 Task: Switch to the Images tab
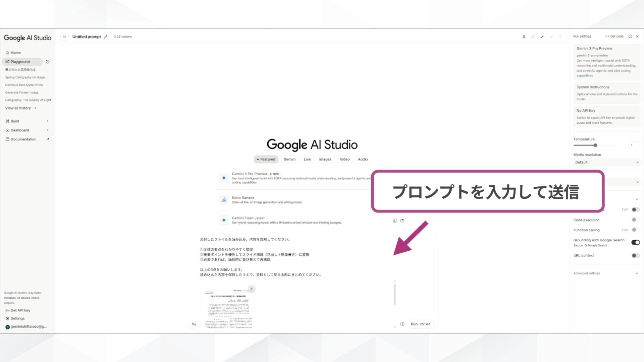[x=325, y=159]
